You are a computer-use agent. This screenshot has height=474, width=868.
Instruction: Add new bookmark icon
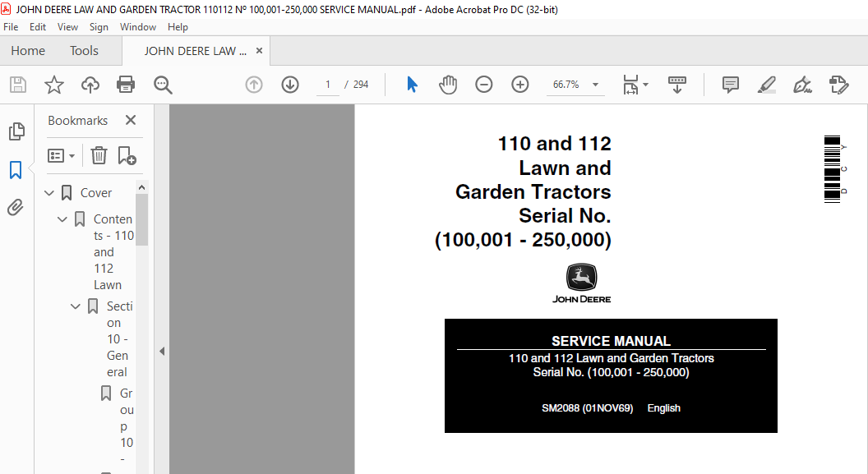click(127, 155)
